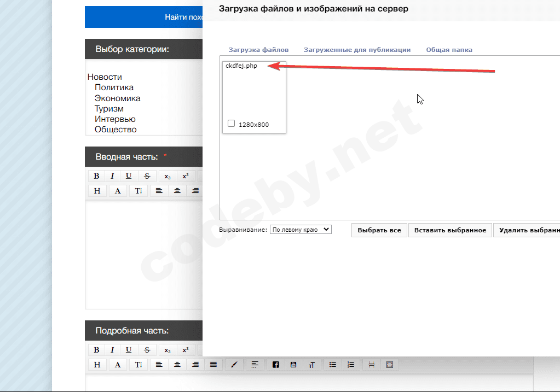Apply superscript in the Подробная часть editor
The width and height of the screenshot is (560, 392).
186,350
